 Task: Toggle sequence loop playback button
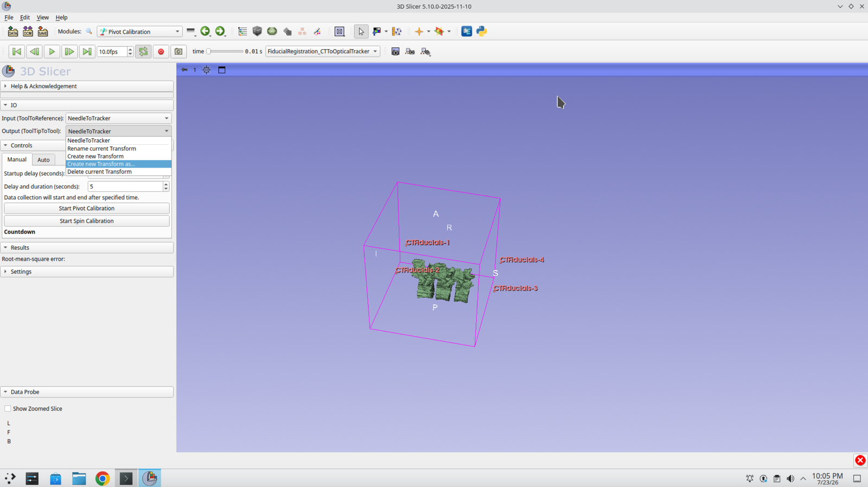click(143, 52)
